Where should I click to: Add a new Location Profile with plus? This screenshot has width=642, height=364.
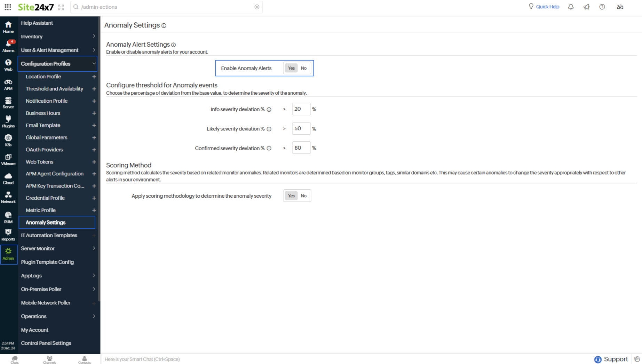(94, 77)
